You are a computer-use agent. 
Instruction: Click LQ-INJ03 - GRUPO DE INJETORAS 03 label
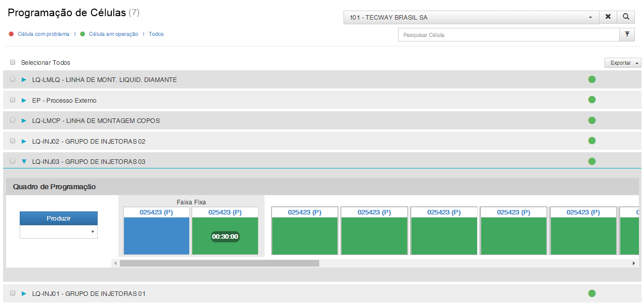(x=89, y=162)
